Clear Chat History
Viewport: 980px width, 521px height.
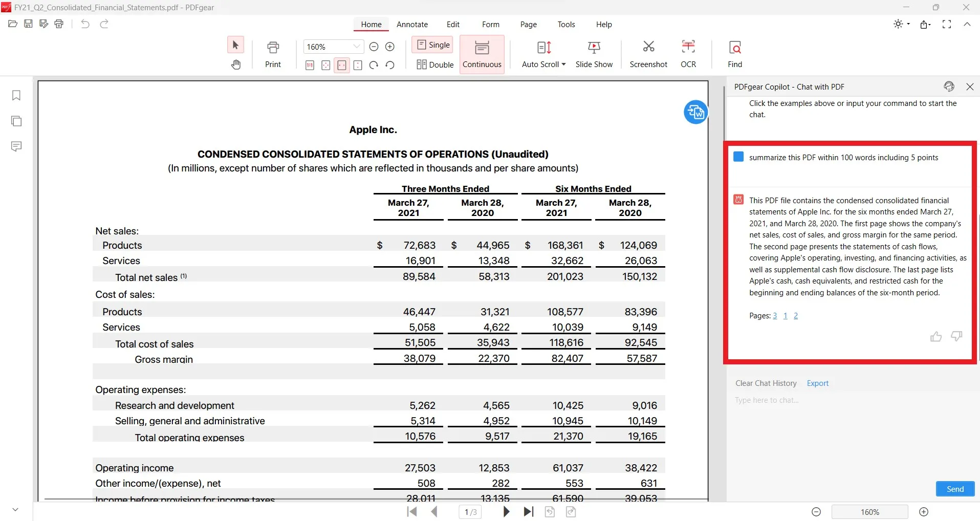click(766, 383)
